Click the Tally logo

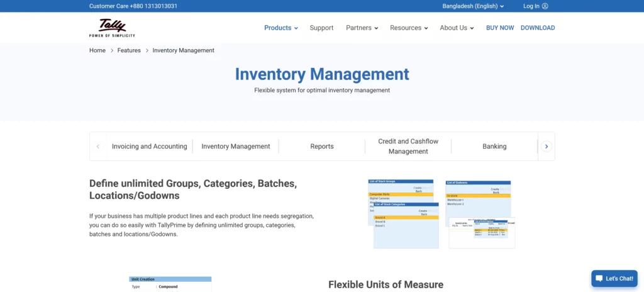tap(112, 28)
